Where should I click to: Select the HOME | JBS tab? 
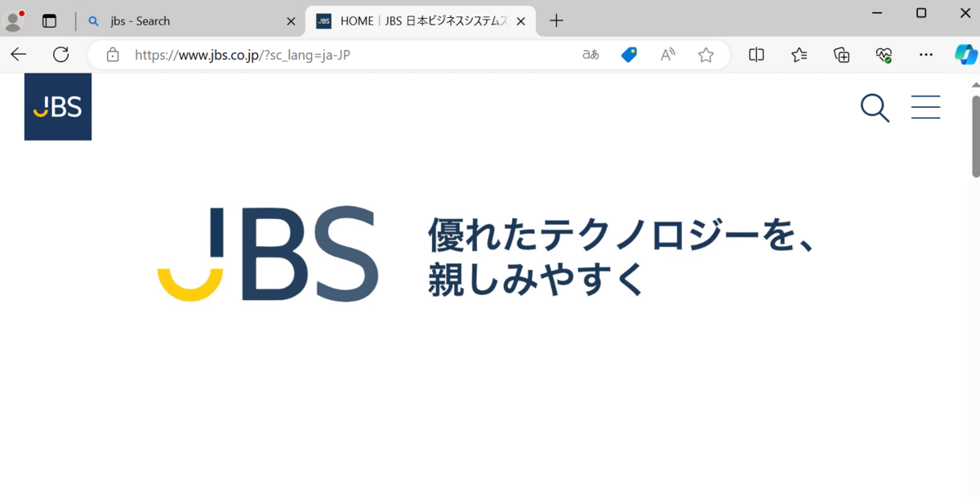pos(421,21)
